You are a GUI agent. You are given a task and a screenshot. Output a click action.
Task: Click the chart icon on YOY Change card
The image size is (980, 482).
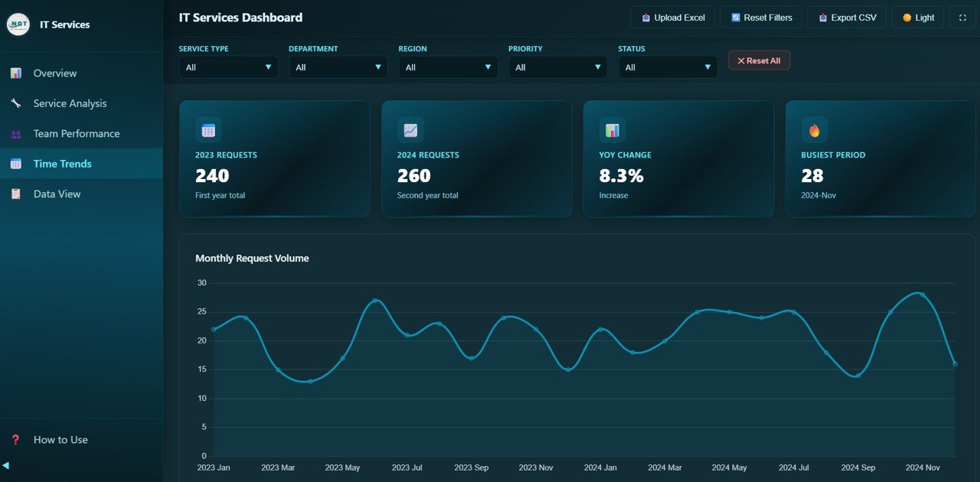click(612, 130)
